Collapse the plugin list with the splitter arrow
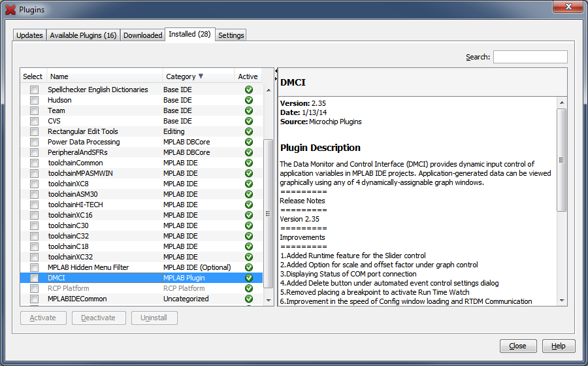588x366 pixels. (276, 71)
